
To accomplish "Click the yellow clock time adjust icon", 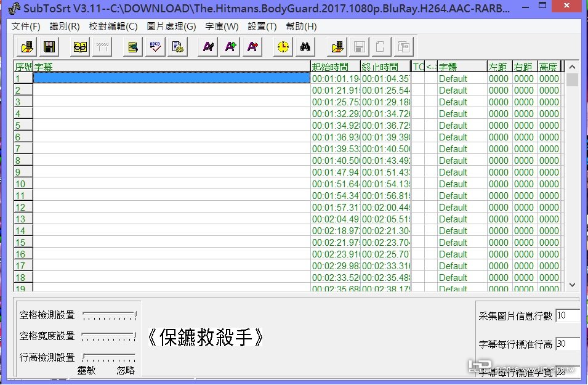I will coord(283,47).
